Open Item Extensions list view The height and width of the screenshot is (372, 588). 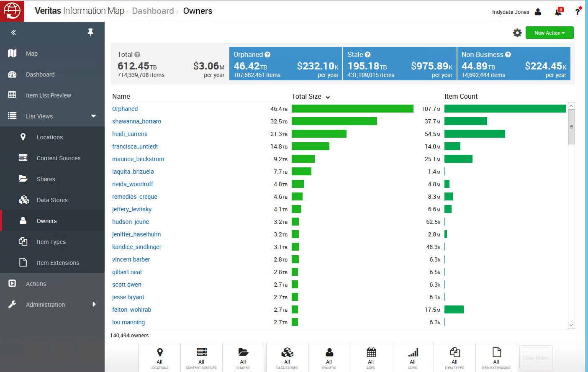coord(52,263)
